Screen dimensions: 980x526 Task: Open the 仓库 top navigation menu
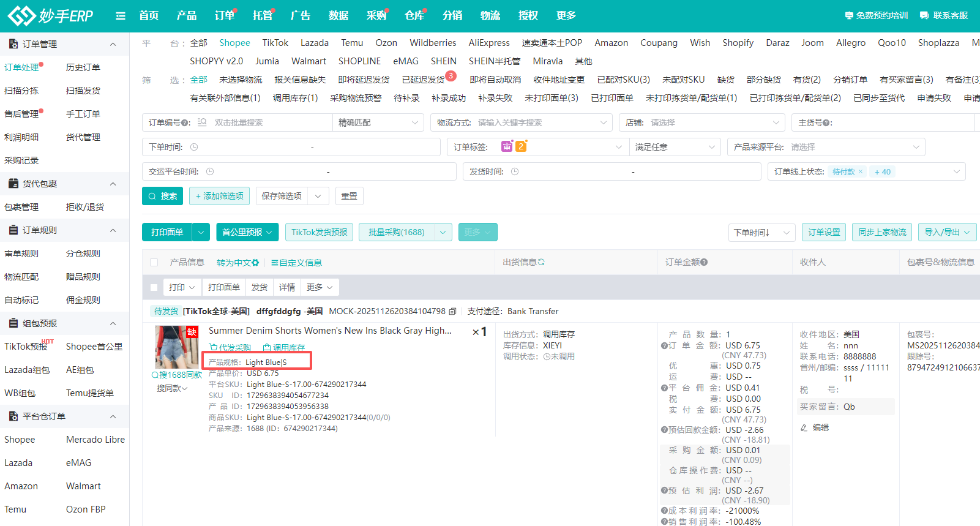click(x=414, y=16)
